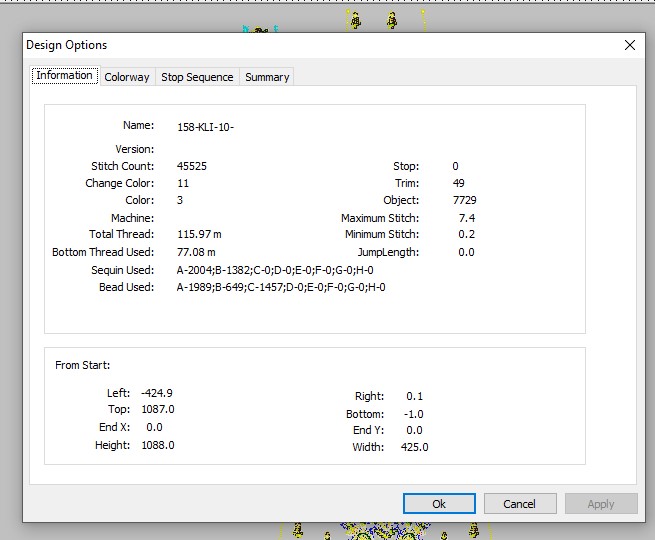Viewport: 655px width, 540px height.
Task: Close the Design Options dialog
Action: 630,45
